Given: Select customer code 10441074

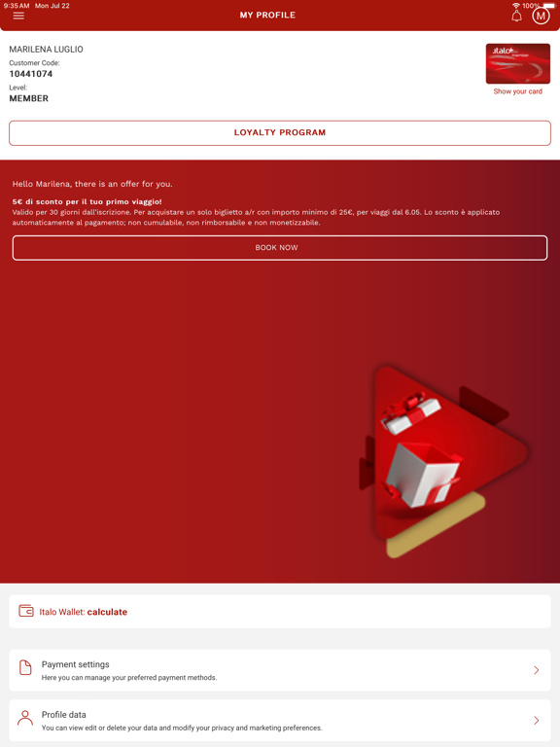Looking at the screenshot, I should [x=31, y=74].
